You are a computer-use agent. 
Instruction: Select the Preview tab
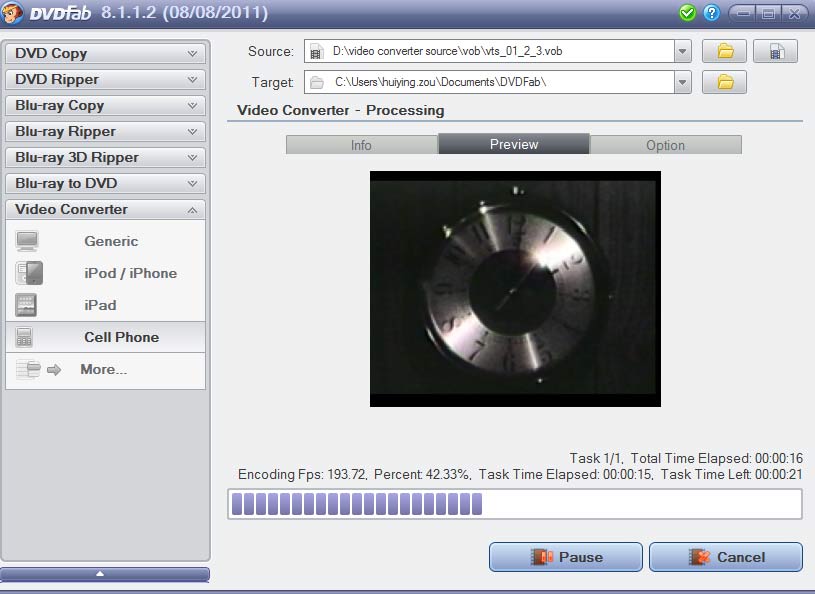pos(514,144)
